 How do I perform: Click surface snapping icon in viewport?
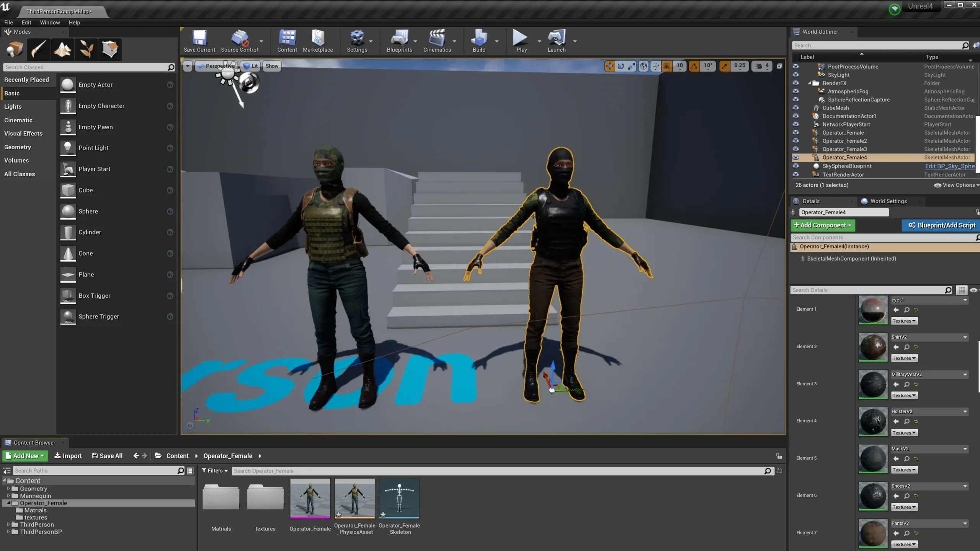tap(656, 66)
